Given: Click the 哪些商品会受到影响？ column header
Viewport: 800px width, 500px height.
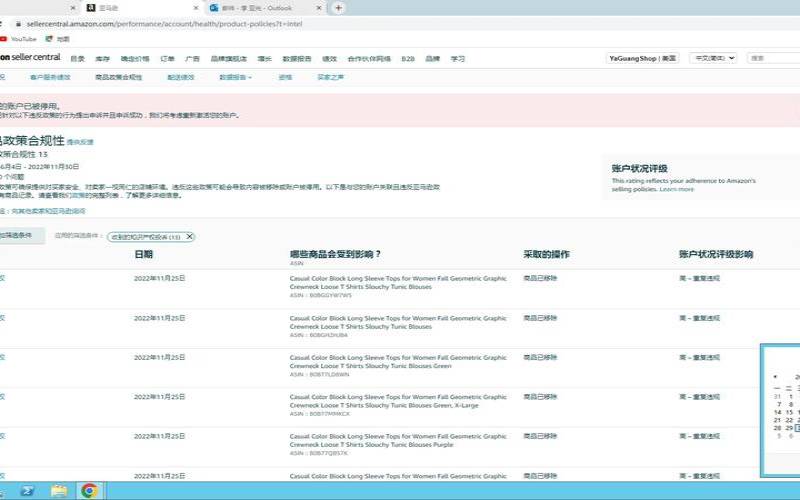Looking at the screenshot, I should pos(335,254).
